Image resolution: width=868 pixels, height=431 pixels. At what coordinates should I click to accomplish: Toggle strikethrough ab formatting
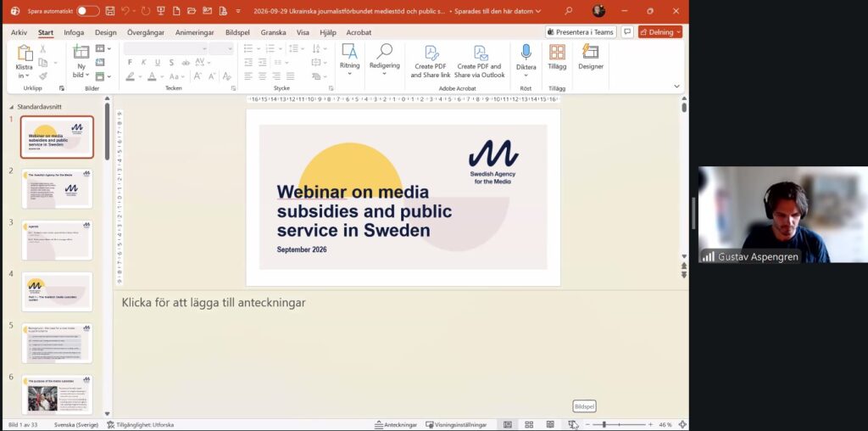tap(184, 63)
